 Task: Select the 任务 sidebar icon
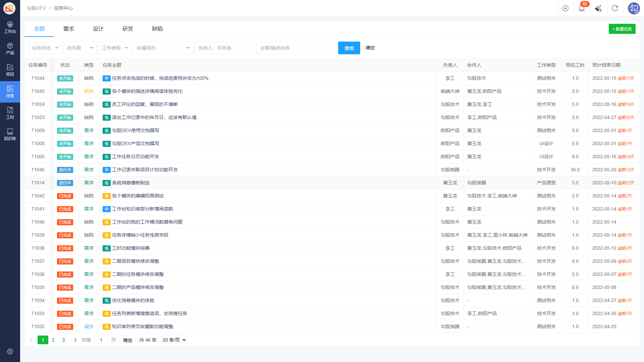(x=10, y=92)
